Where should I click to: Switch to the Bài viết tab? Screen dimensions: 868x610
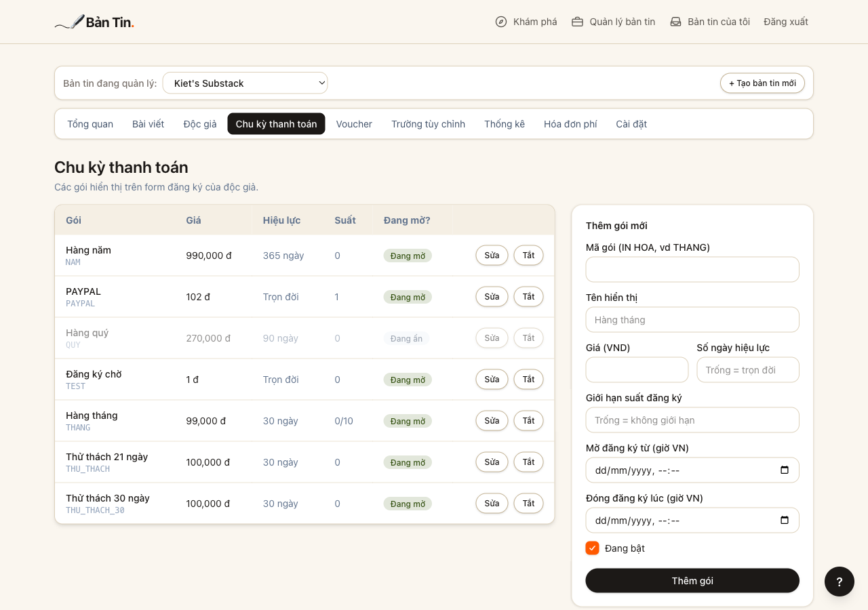click(x=149, y=124)
